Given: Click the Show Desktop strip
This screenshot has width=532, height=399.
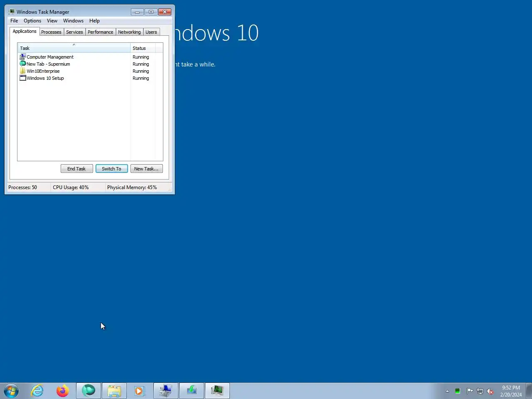Looking at the screenshot, I should [x=529, y=391].
